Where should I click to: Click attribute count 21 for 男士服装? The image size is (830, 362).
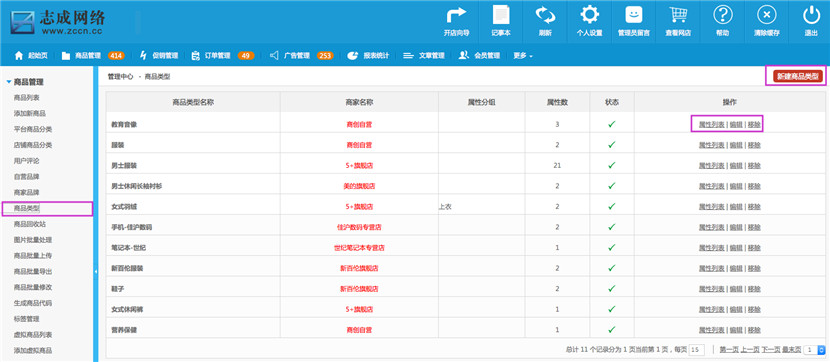coord(557,166)
